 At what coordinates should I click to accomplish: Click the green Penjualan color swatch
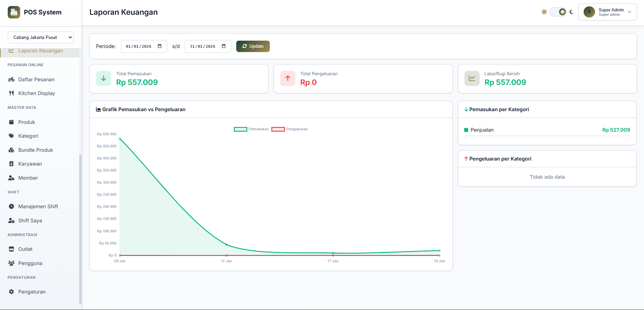click(x=466, y=130)
